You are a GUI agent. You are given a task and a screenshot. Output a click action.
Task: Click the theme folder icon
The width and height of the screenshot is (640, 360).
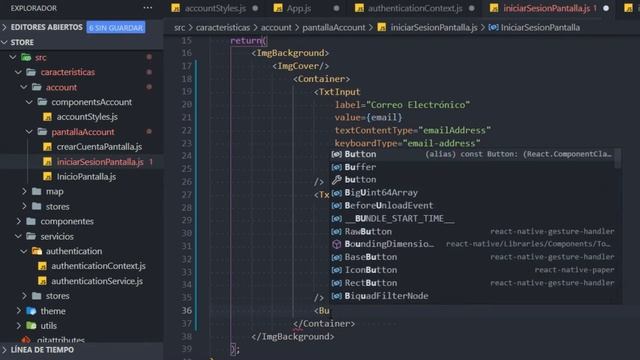[31, 311]
